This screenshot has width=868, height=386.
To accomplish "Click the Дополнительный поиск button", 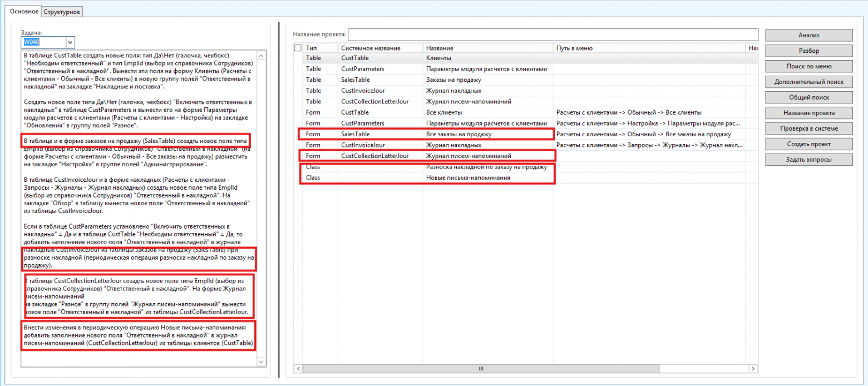I will [x=809, y=82].
